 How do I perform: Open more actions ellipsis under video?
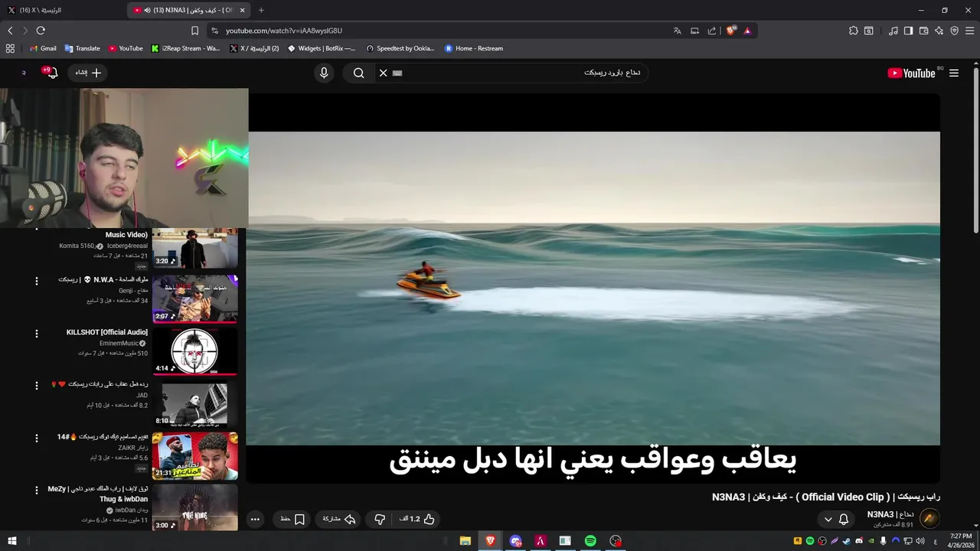tap(255, 519)
